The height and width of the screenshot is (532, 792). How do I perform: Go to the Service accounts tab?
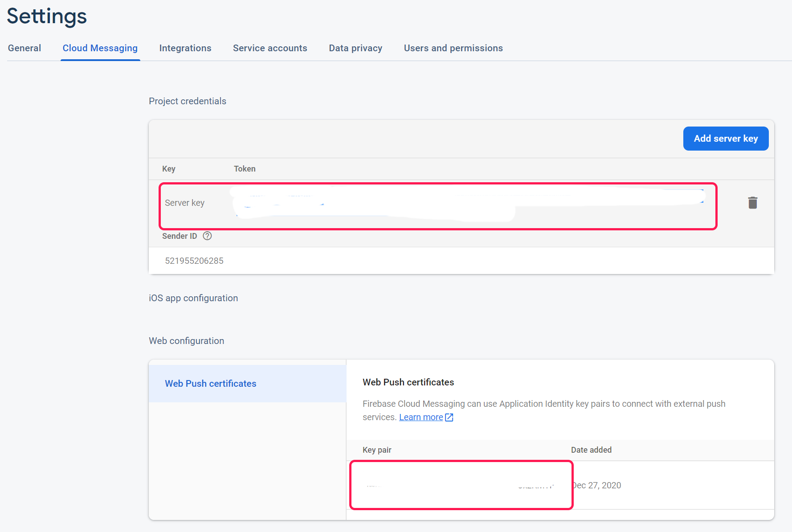pos(270,48)
